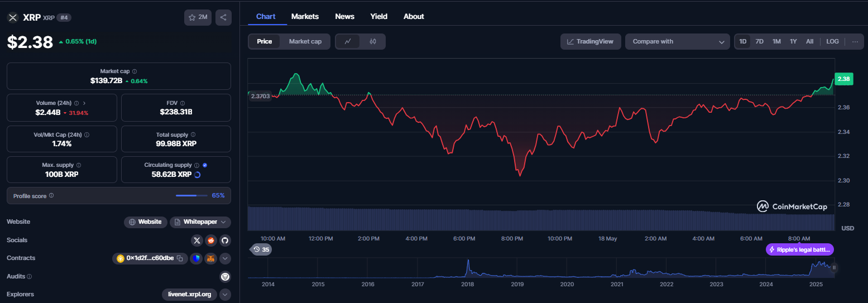Click the $139.72B market cap value
868x303 pixels.
point(106,81)
